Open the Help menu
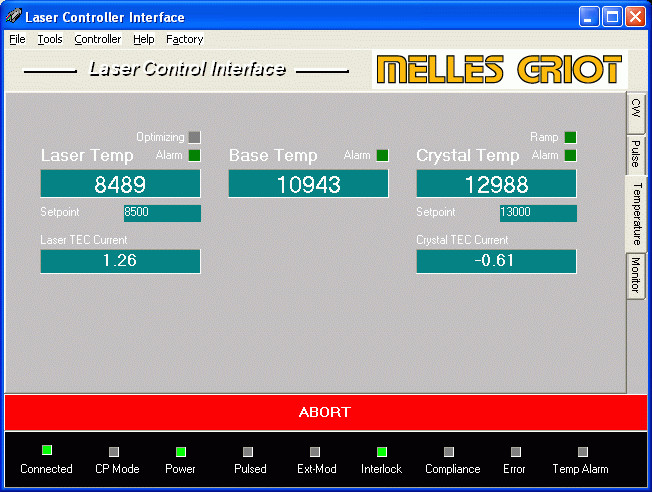The width and height of the screenshot is (652, 492). [x=143, y=39]
